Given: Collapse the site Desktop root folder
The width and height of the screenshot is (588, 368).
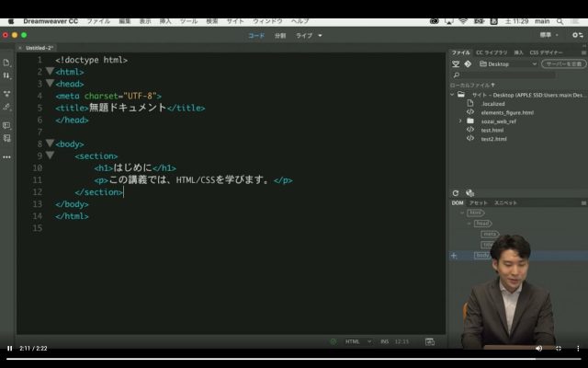Looking at the screenshot, I should click(x=452, y=95).
